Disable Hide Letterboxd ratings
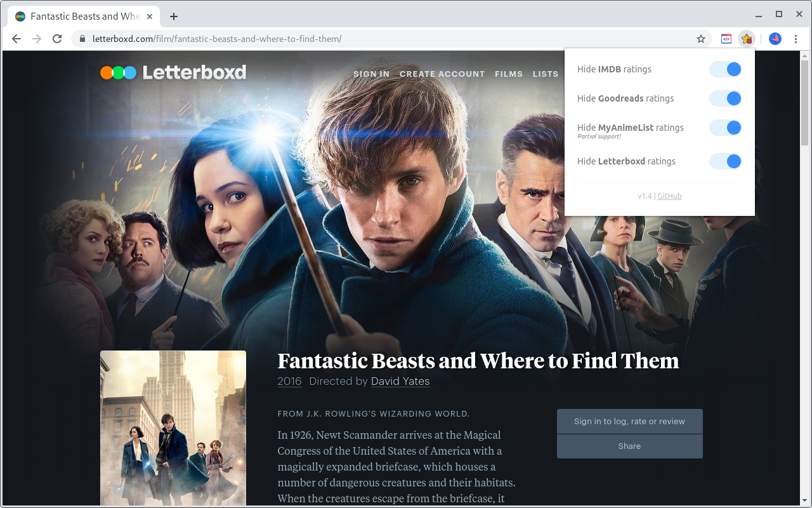 [x=725, y=161]
